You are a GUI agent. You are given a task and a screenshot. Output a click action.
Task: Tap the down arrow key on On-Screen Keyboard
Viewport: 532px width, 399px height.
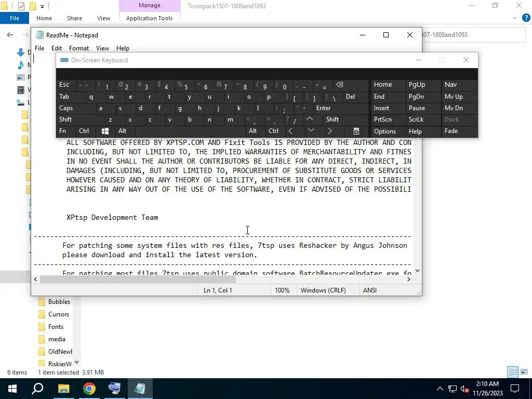(311, 130)
